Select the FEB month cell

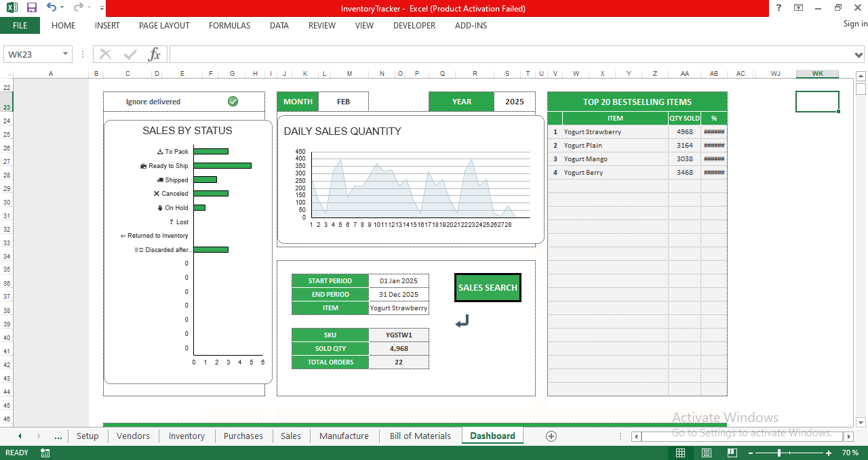[343, 102]
